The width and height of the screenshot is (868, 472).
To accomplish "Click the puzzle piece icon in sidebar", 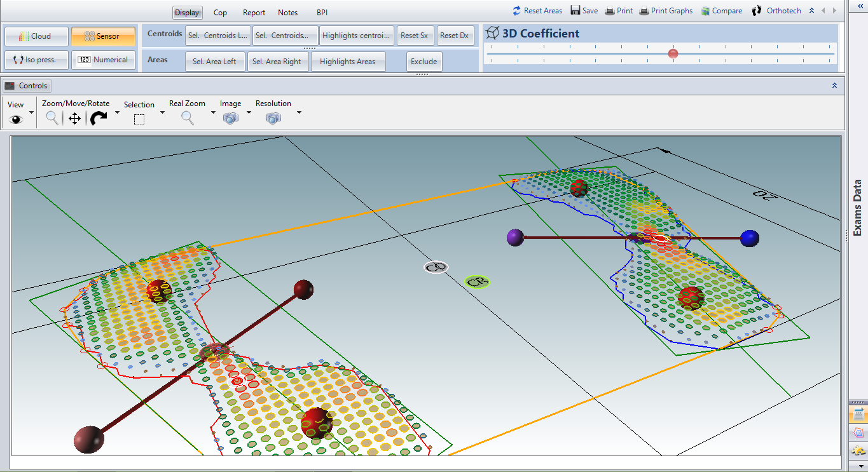I will point(858,451).
